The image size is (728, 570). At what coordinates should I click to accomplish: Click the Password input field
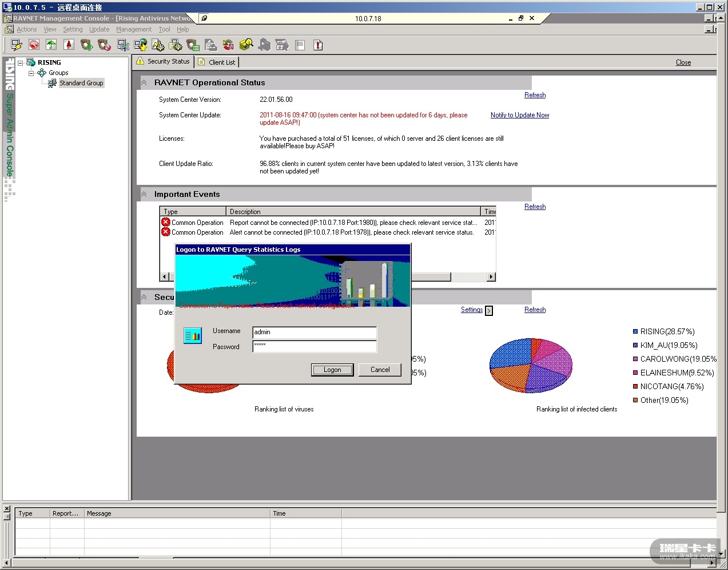click(315, 346)
